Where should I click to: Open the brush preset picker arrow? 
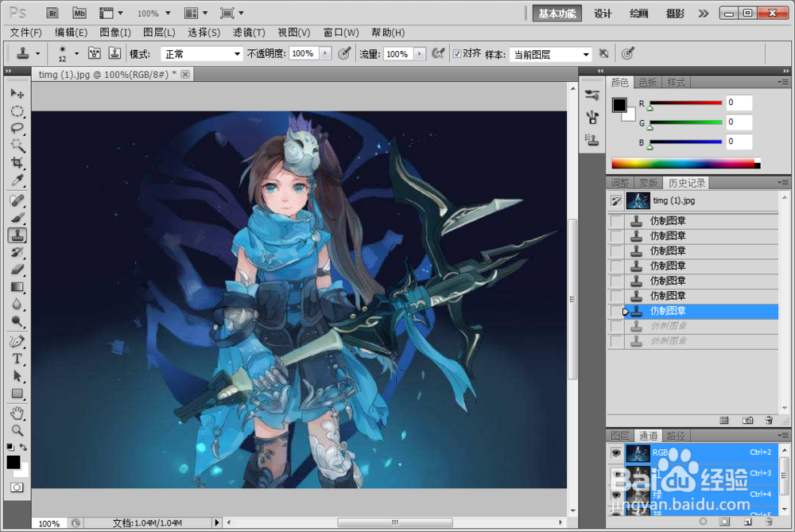coord(76,53)
